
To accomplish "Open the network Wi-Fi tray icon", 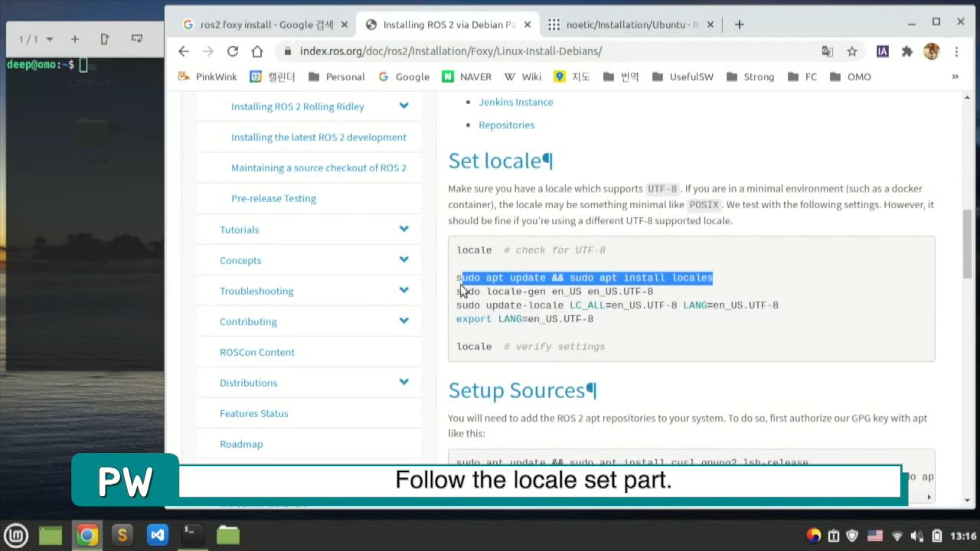I will pyautogui.click(x=897, y=536).
